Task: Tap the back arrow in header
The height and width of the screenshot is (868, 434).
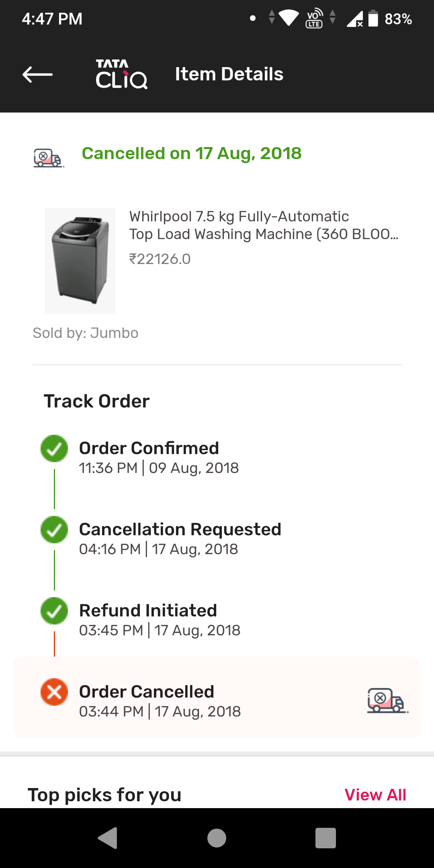Action: [38, 75]
